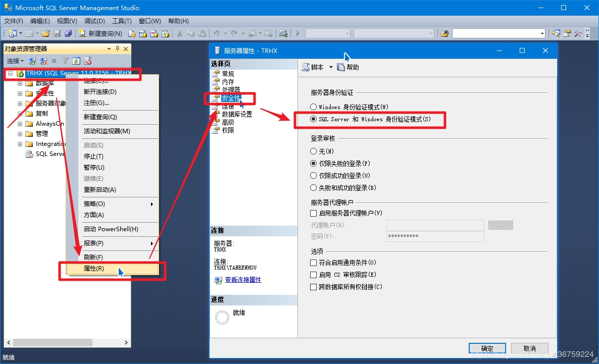
Task: Select 失败和成功的登录 radio option
Action: [314, 188]
